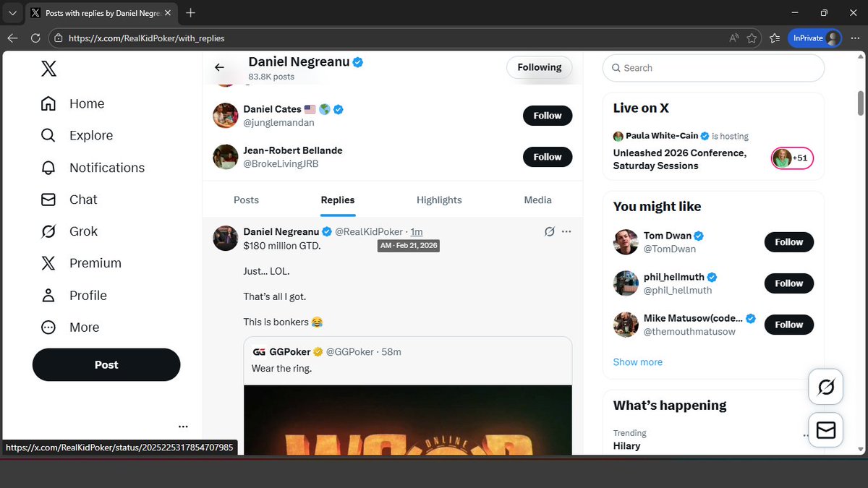Open the quoted GGPoker post image
This screenshot has height=488, width=868.
[408, 419]
